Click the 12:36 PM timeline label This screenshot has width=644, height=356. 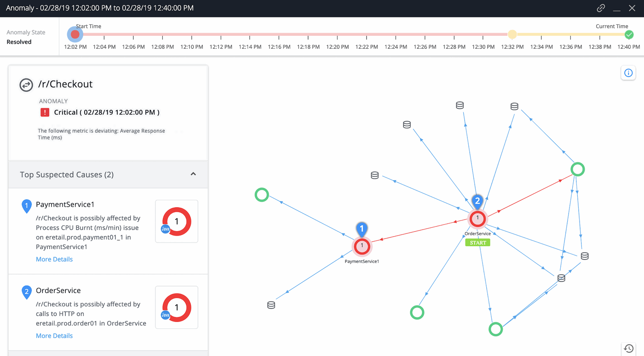click(570, 47)
